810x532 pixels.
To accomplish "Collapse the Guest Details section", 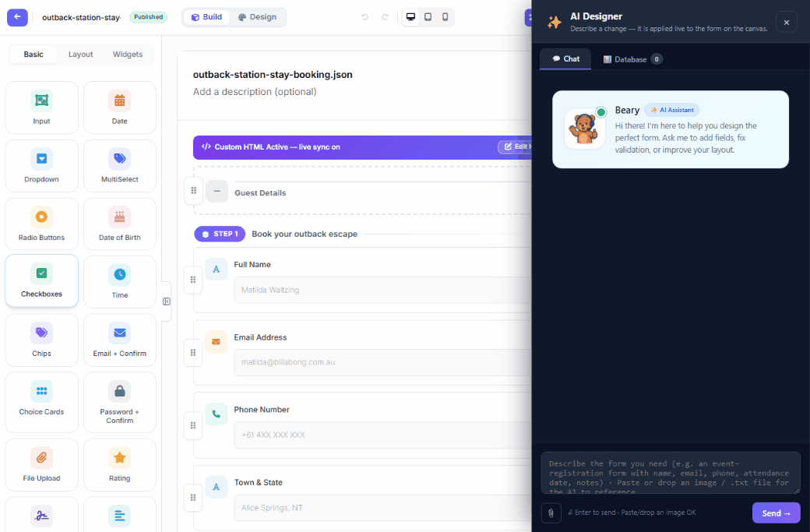I will [x=217, y=191].
